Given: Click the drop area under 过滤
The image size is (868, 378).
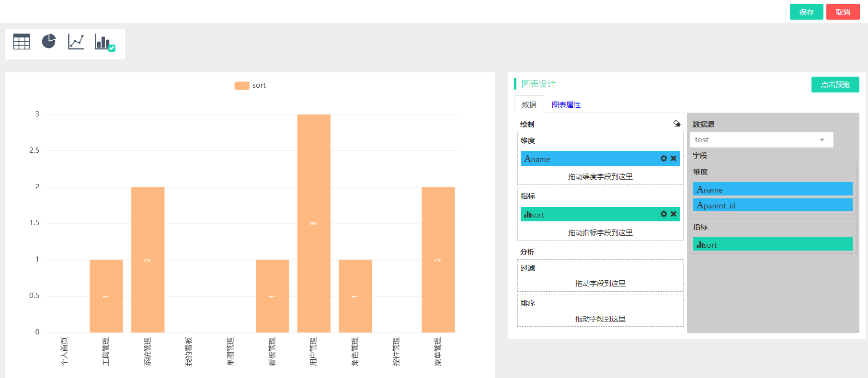Looking at the screenshot, I should click(600, 283).
